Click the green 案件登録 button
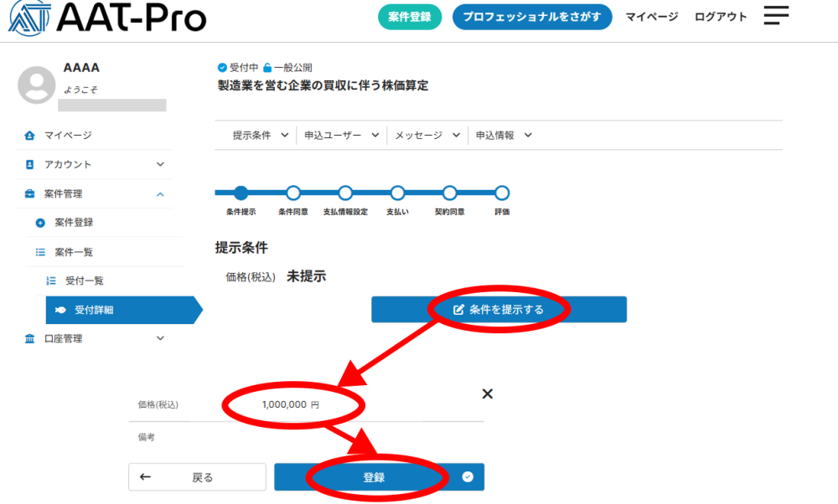Image resolution: width=838 pixels, height=504 pixels. 409,17
